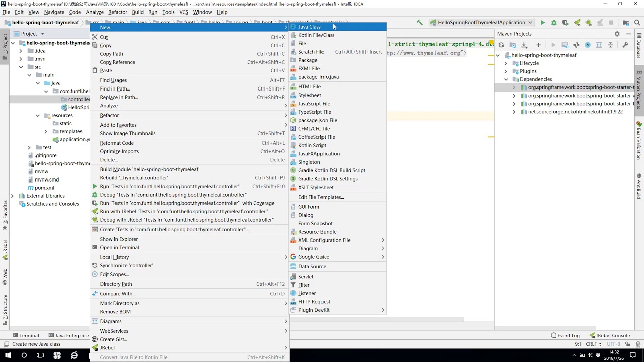Open the Favorites side tab

(5, 215)
